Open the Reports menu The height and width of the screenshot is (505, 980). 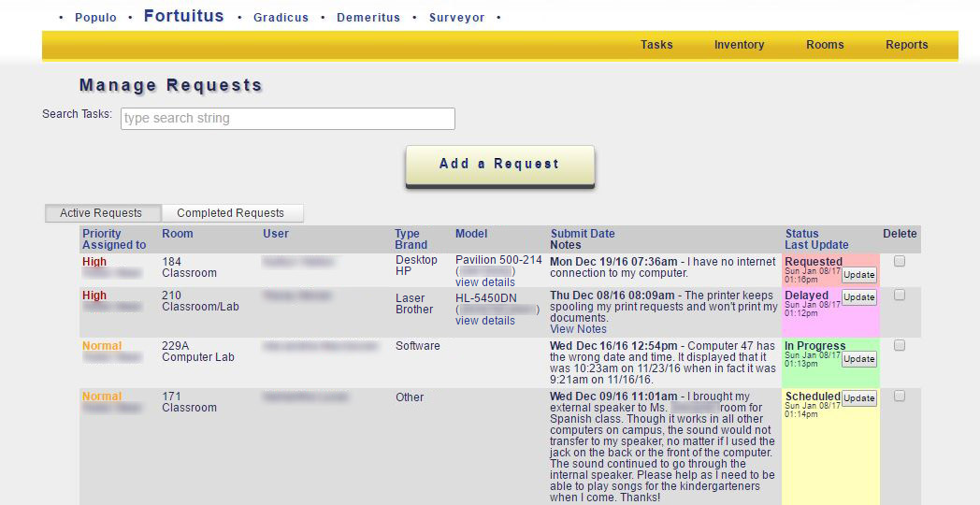[906, 45]
